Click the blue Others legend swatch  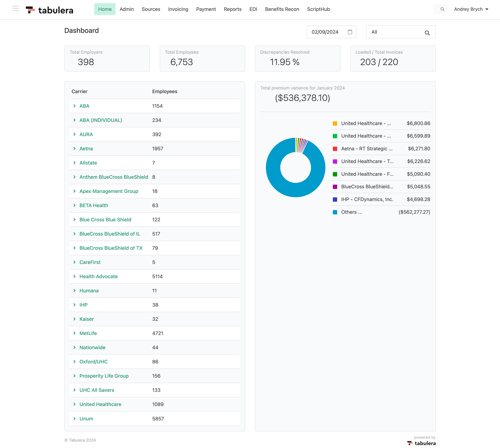(335, 212)
